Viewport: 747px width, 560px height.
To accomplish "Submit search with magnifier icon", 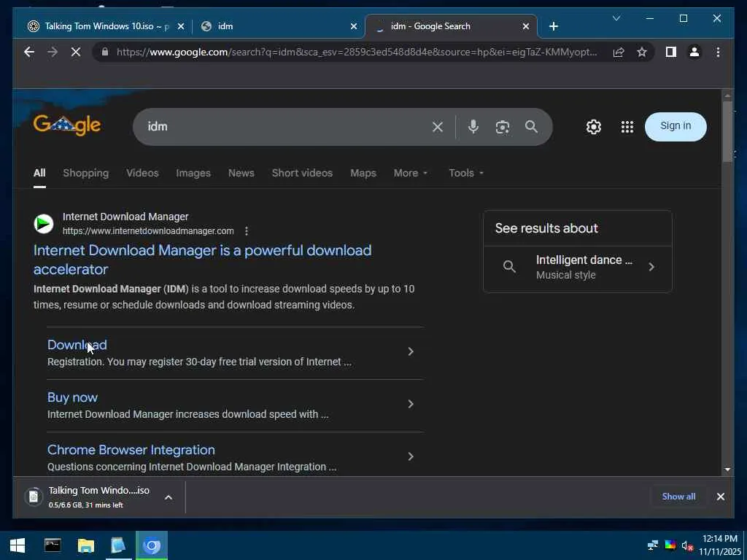I will tap(531, 127).
